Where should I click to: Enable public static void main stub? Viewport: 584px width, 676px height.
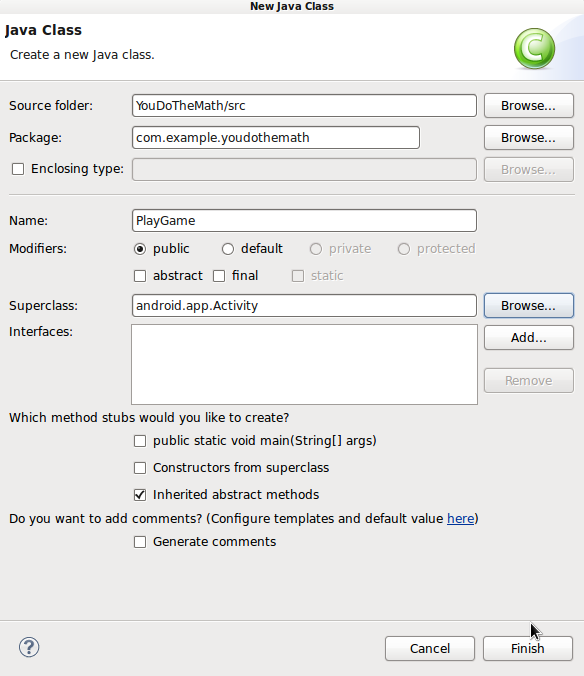140,441
